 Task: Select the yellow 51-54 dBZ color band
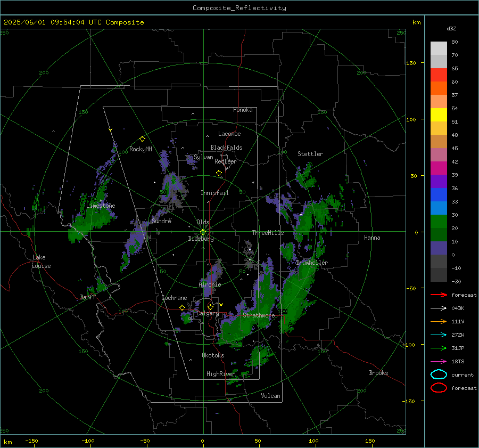(439, 115)
